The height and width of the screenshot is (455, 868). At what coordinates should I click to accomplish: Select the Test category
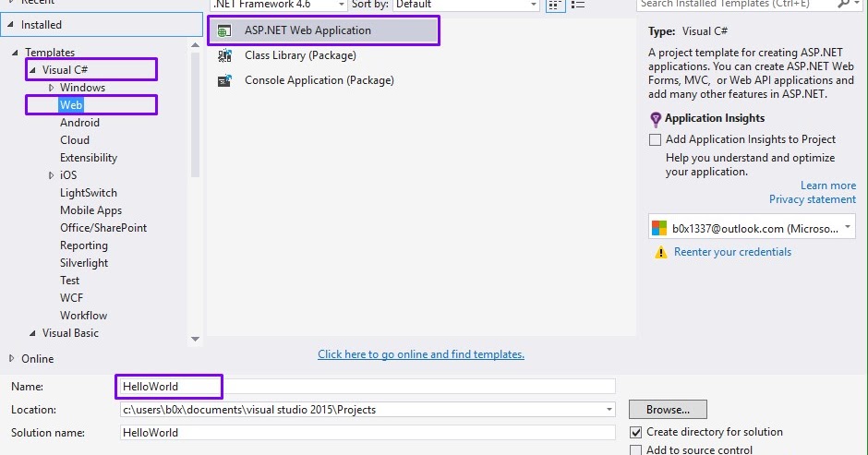[70, 280]
